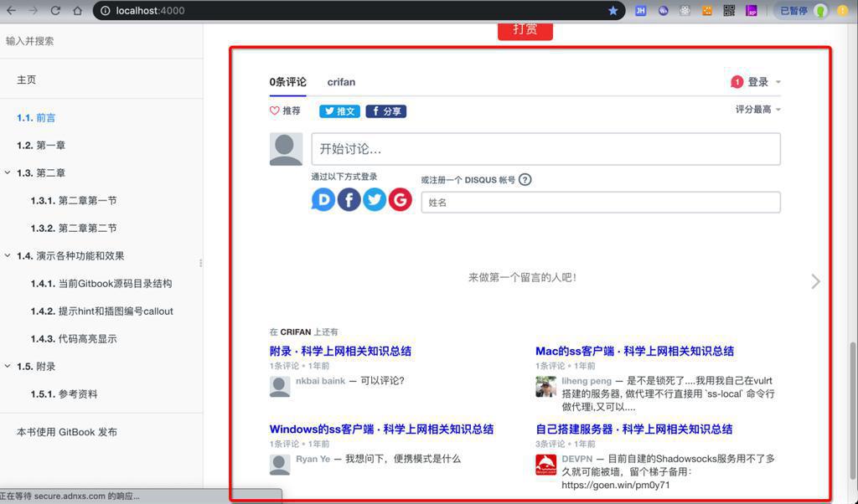
Task: Click the bookmark star icon
Action: coord(612,10)
